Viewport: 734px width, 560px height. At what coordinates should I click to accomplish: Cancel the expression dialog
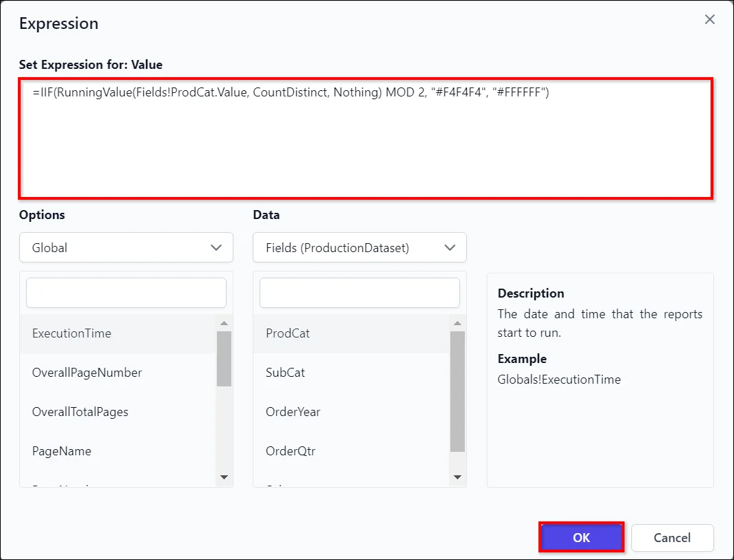[672, 538]
